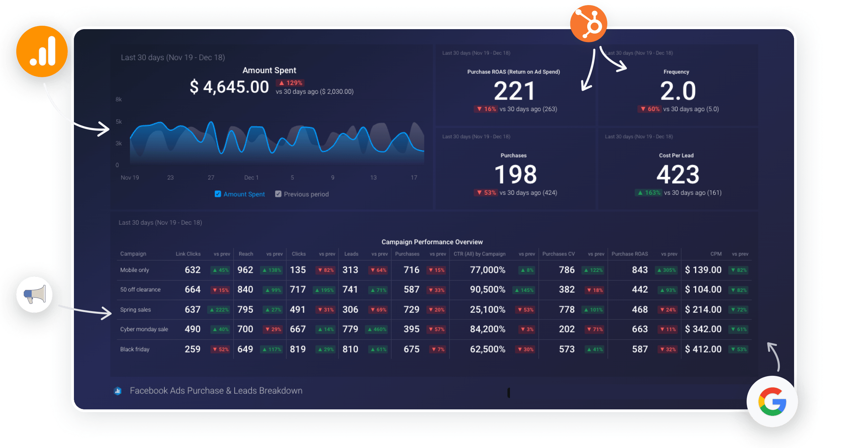Viewport: 868px width, 448px height.
Task: Sort by the Purchases CV column header
Action: (x=558, y=254)
